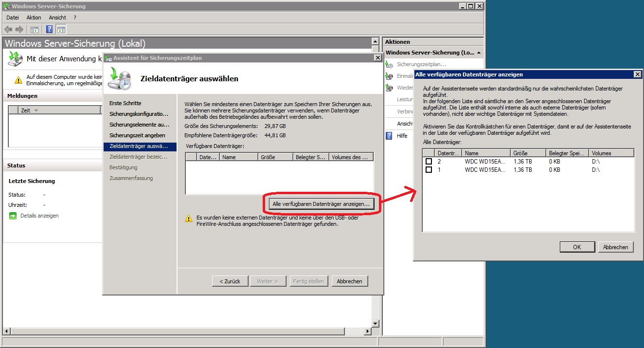
Task: Click Abbrechen in the wizard
Action: (x=350, y=281)
